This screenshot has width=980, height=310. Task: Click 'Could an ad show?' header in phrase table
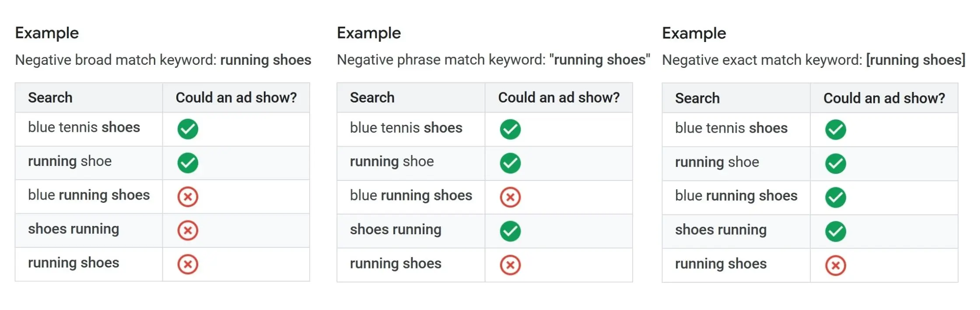tap(559, 98)
